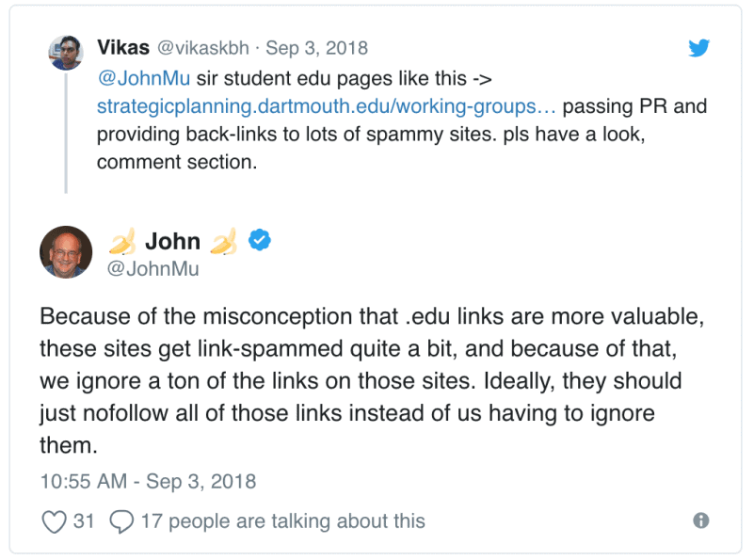
Task: Open Vikas's small profile avatar
Action: point(66,53)
